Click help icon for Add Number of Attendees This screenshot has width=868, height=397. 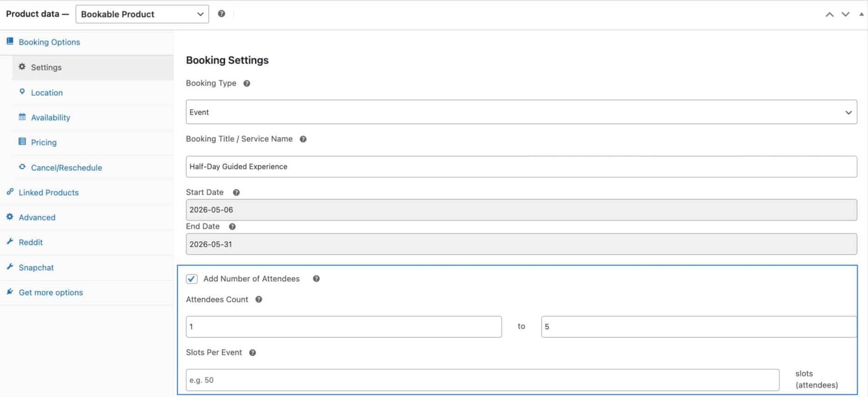pos(316,279)
